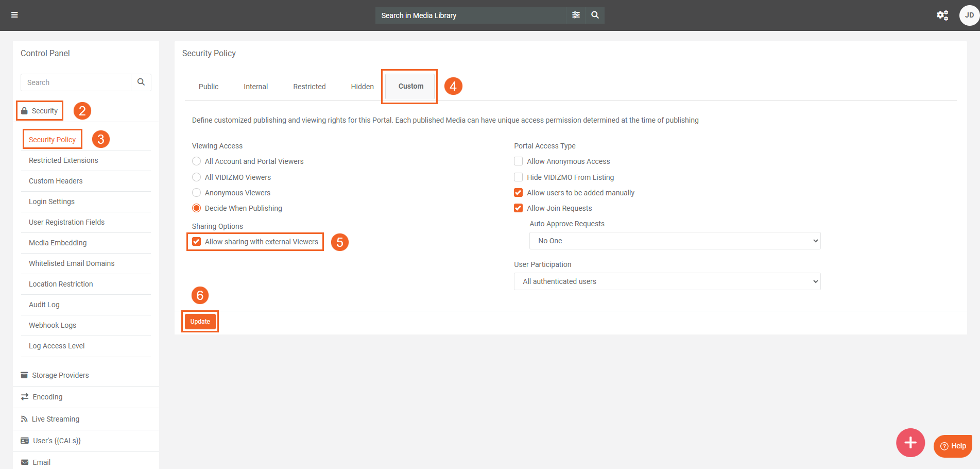
Task: Open the settings gears icon
Action: pyautogui.click(x=942, y=15)
